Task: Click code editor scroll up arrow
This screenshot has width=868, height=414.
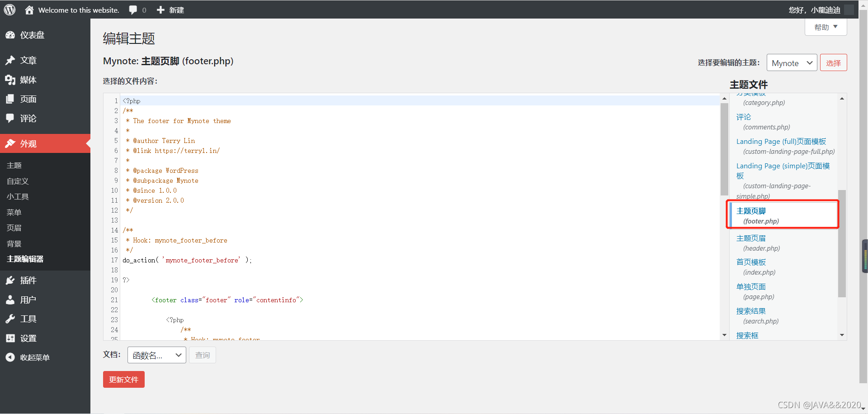Action: [x=724, y=99]
